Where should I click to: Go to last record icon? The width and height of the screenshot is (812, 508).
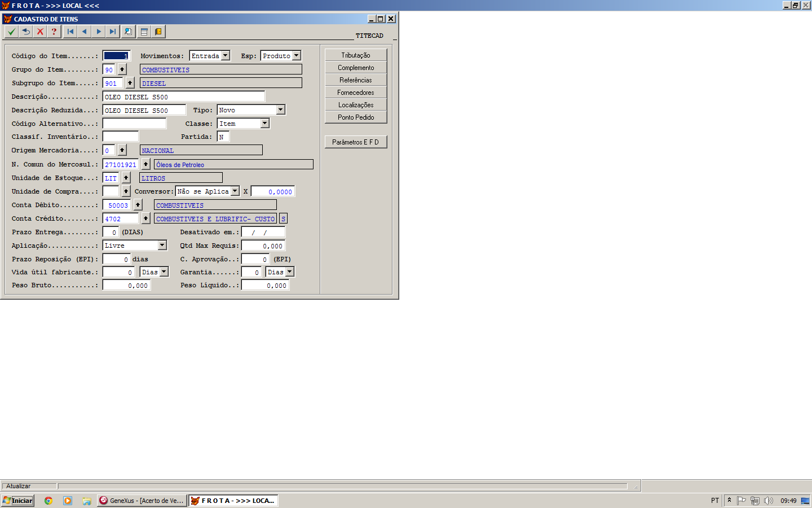click(113, 32)
